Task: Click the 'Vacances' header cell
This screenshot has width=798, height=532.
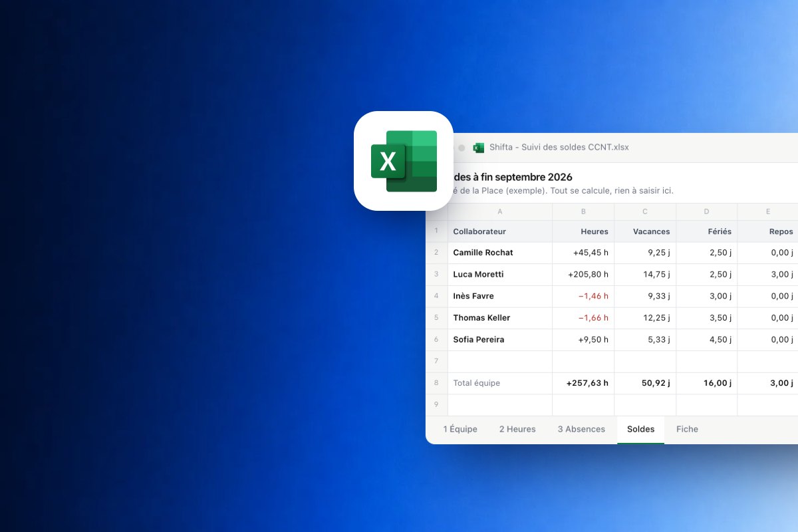Action: [645, 231]
